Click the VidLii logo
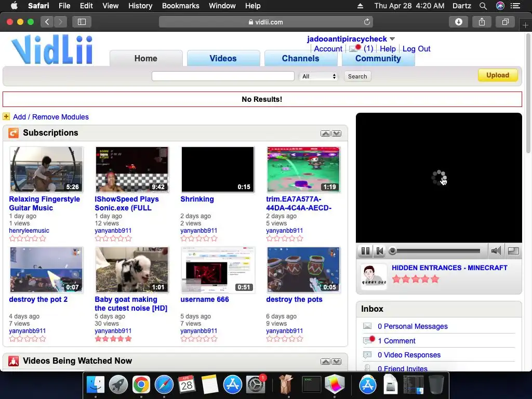The width and height of the screenshot is (532, 399). [x=52, y=49]
